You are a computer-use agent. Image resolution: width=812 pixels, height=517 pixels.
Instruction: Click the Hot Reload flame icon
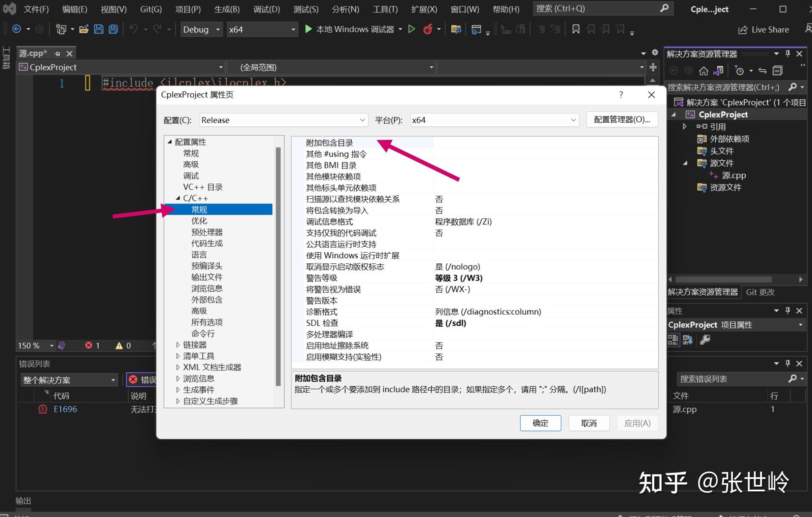428,29
